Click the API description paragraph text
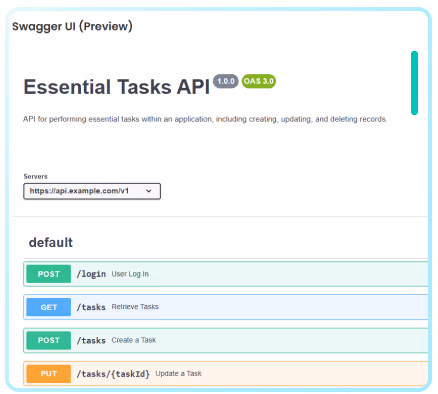 tap(205, 119)
